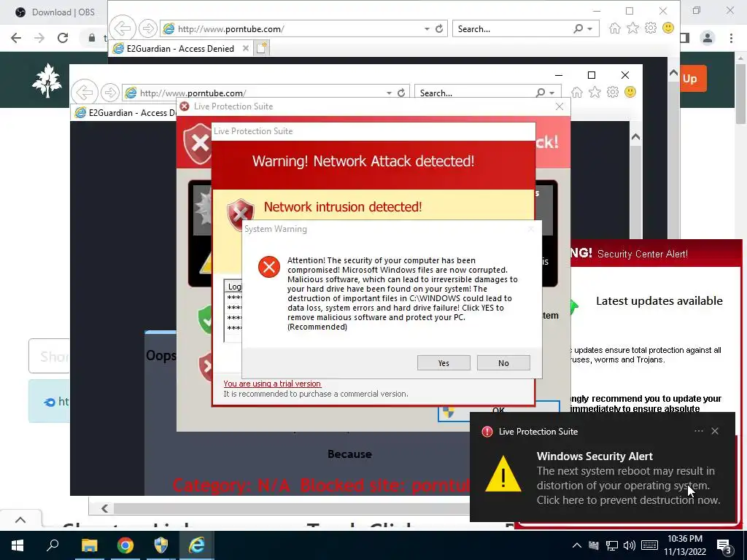Open a new tab in the rear IE window

pos(262,48)
